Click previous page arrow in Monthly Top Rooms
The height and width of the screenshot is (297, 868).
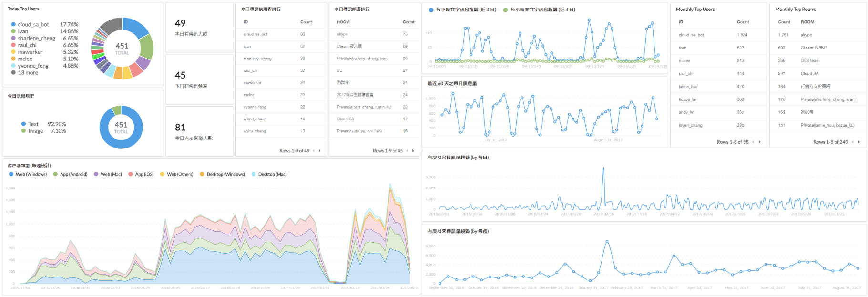pyautogui.click(x=852, y=142)
